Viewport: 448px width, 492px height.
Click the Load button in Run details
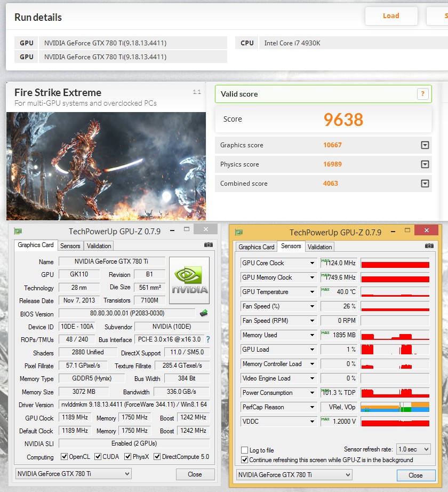tap(391, 15)
